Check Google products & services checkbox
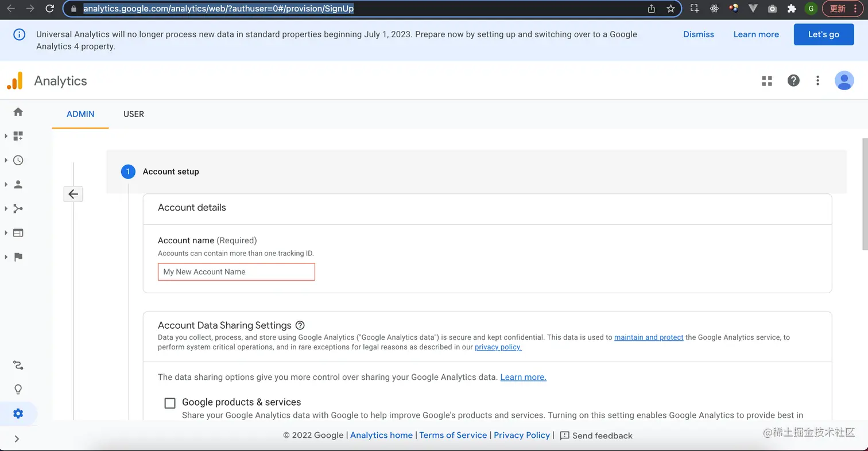The width and height of the screenshot is (868, 451). (170, 403)
